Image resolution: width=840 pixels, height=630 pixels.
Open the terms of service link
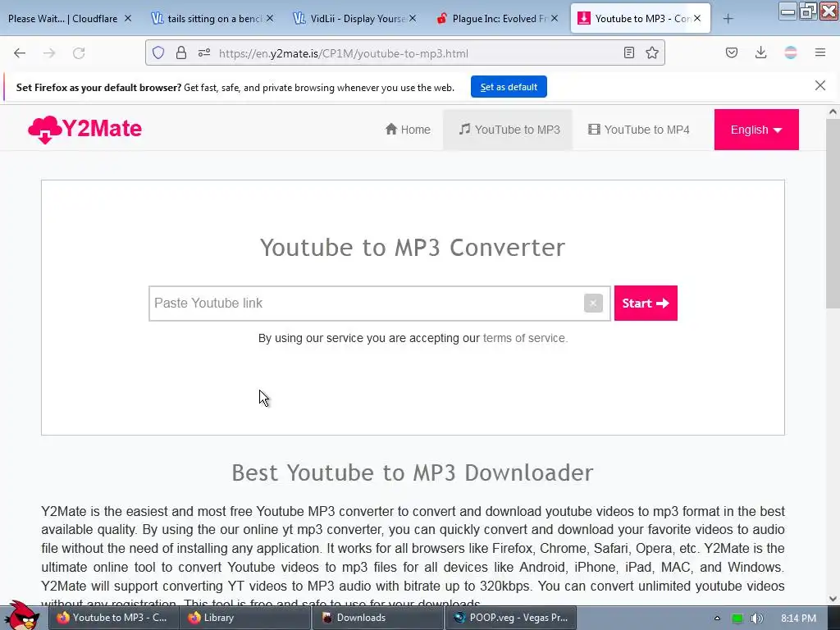[523, 338]
